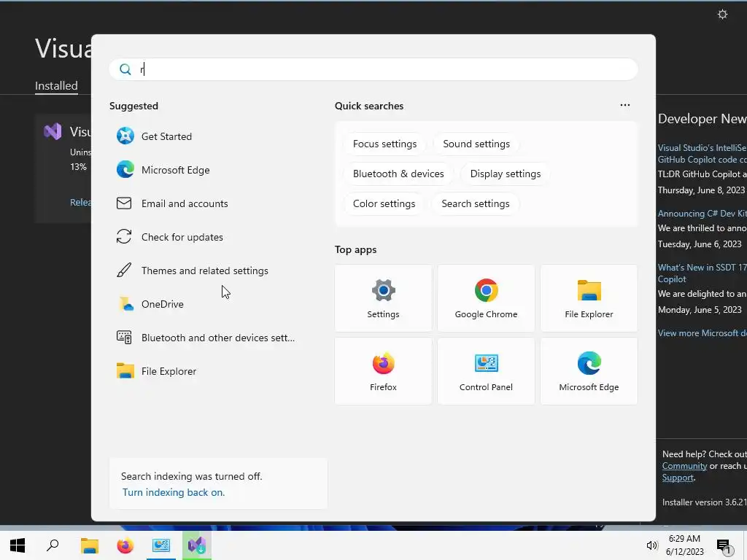Toggle theme sun icon in Visual Studio Installer
Screen dimensions: 747x560
point(722,15)
